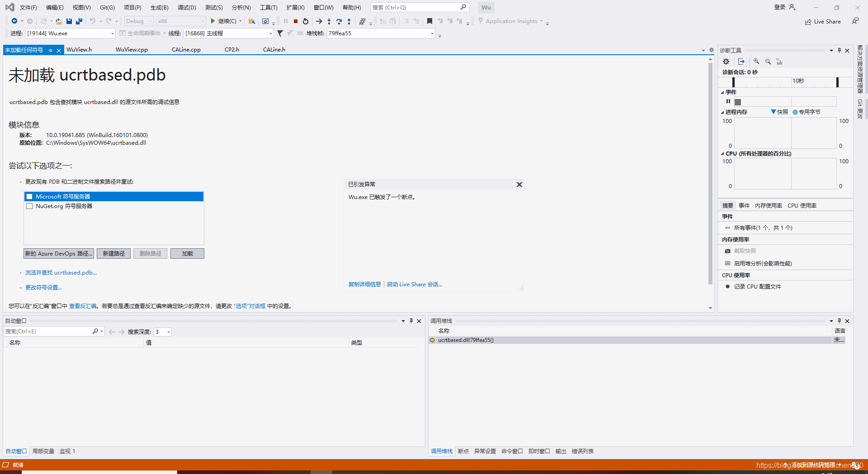Click the step over icon
Screen dimensions: 868x474
[339, 21]
